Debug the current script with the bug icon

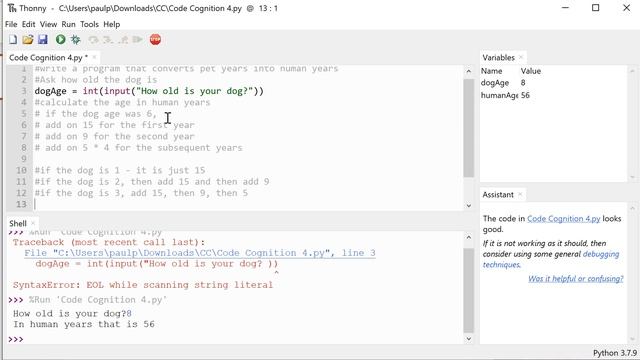[x=76, y=40]
